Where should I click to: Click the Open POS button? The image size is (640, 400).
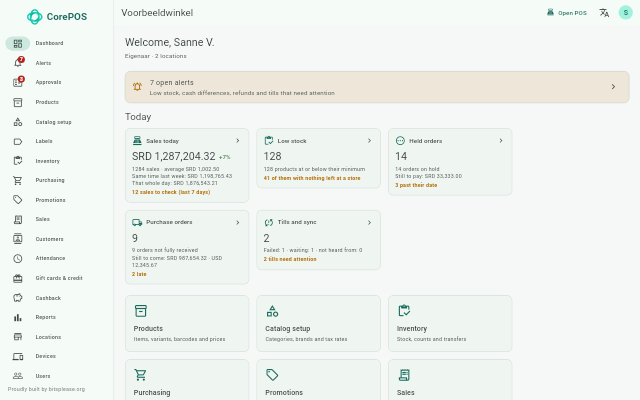pyautogui.click(x=567, y=13)
